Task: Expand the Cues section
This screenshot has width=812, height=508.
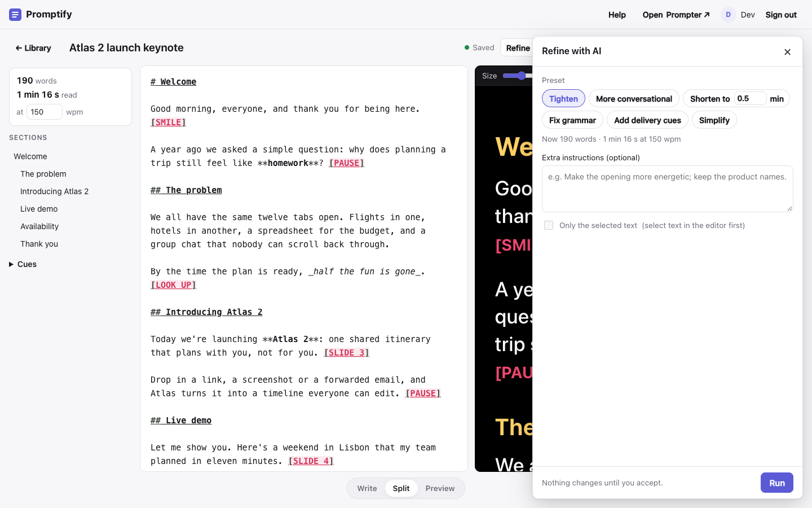Action: click(x=23, y=264)
